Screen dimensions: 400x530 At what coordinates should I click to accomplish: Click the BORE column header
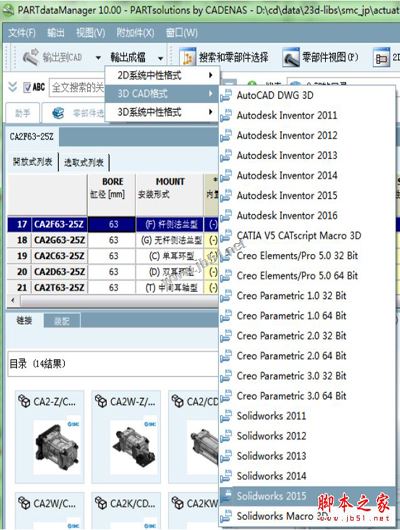point(112,194)
